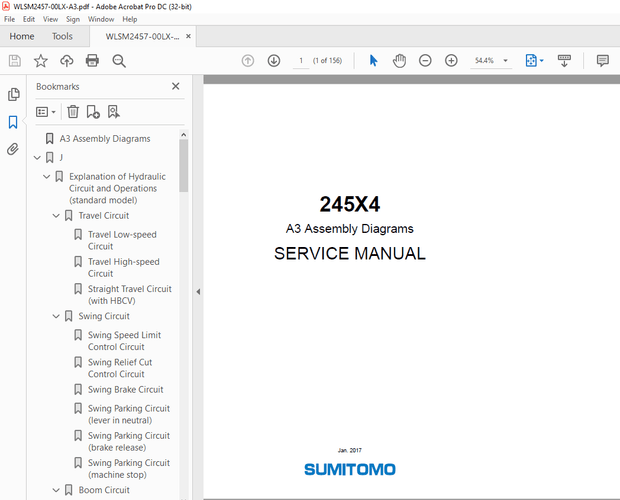Open Swing Relief Cut Control Circuit bookmark

pos(120,368)
